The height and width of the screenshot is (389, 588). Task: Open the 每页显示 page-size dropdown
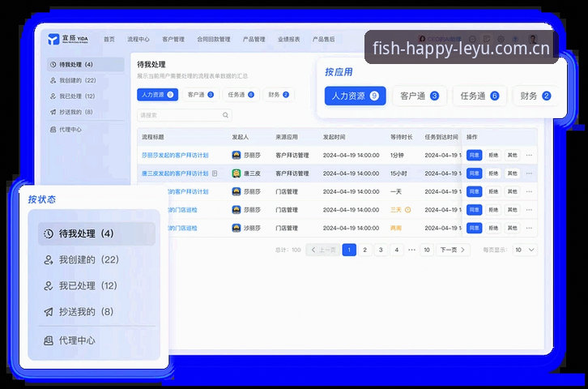[524, 250]
